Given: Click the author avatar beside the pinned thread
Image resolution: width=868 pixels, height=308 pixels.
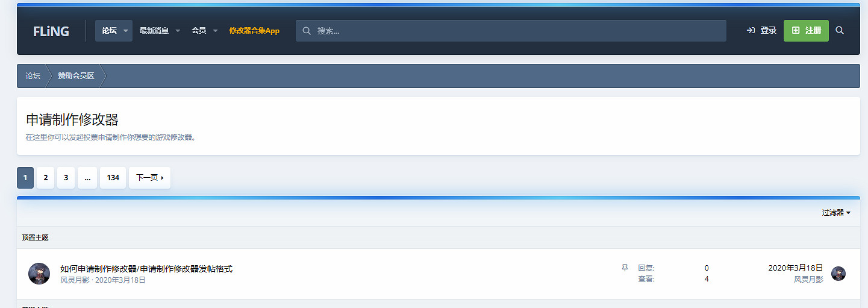Looking at the screenshot, I should coord(39,274).
